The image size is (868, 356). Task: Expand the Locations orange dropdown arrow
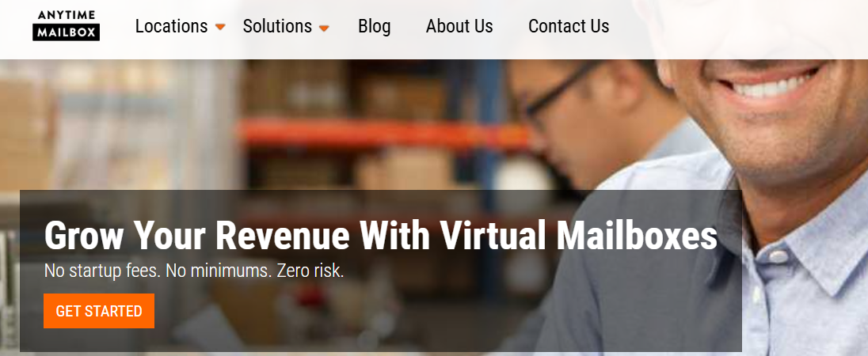point(220,27)
